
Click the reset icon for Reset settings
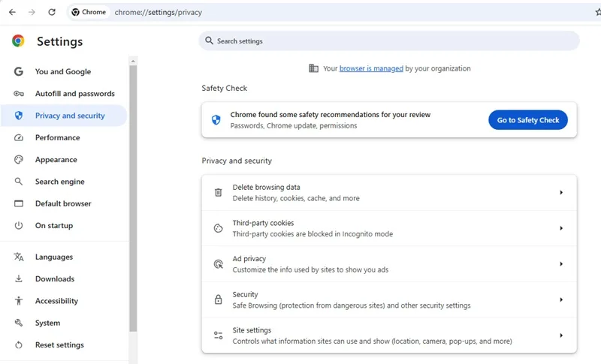(x=19, y=345)
